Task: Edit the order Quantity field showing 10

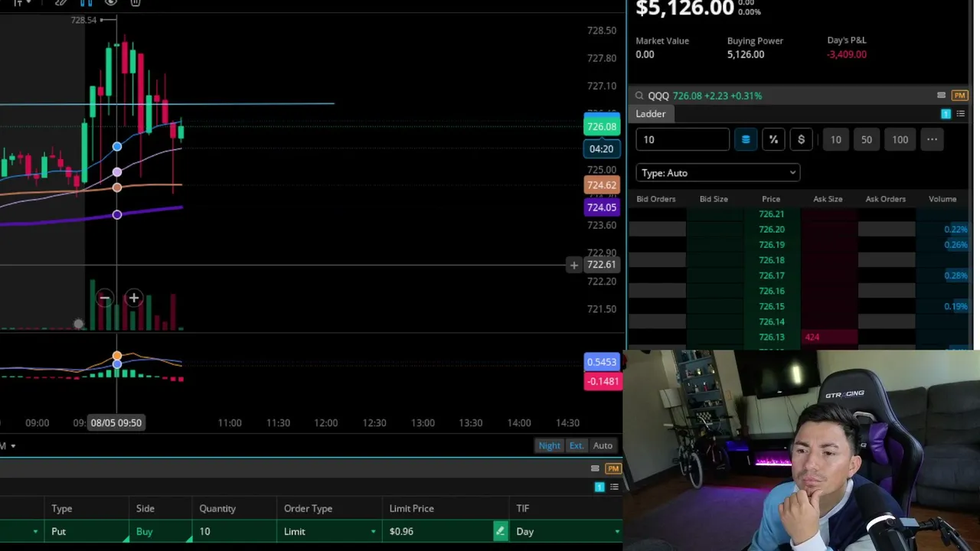Action: [x=234, y=531]
